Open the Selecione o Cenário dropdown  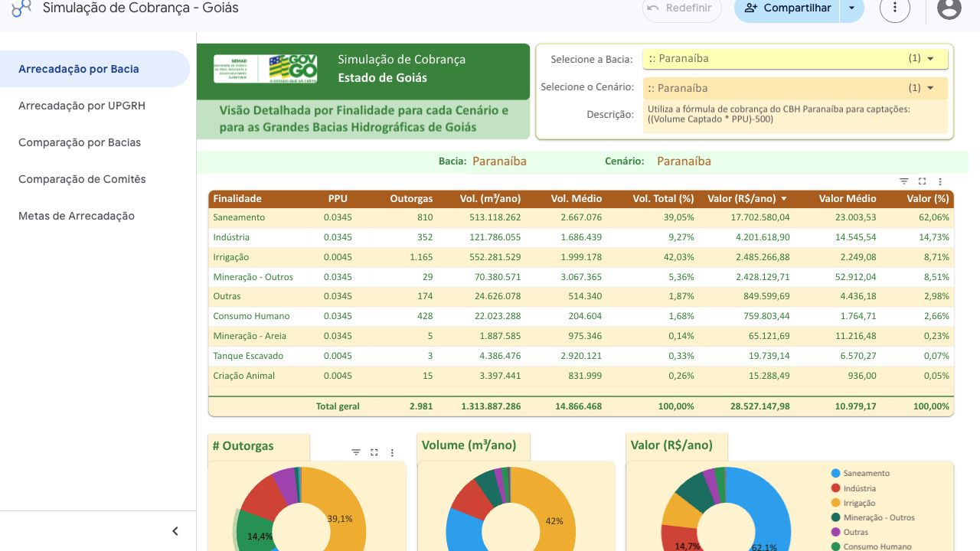pyautogui.click(x=795, y=88)
